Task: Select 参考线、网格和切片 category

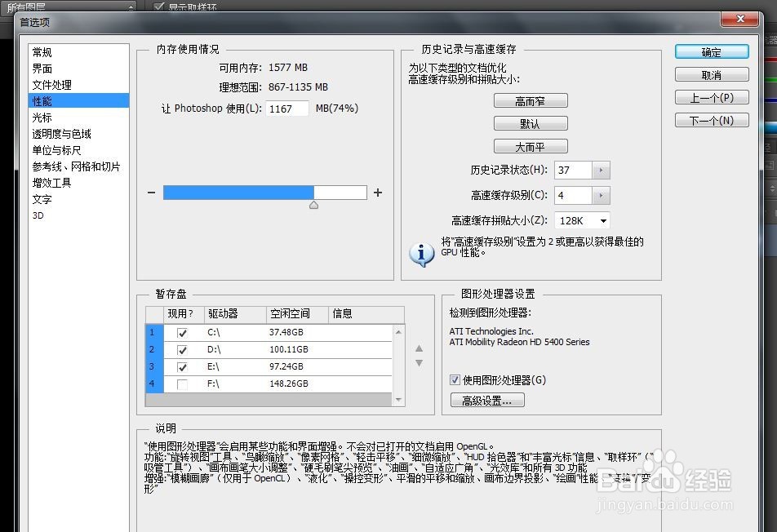Action: [77, 166]
